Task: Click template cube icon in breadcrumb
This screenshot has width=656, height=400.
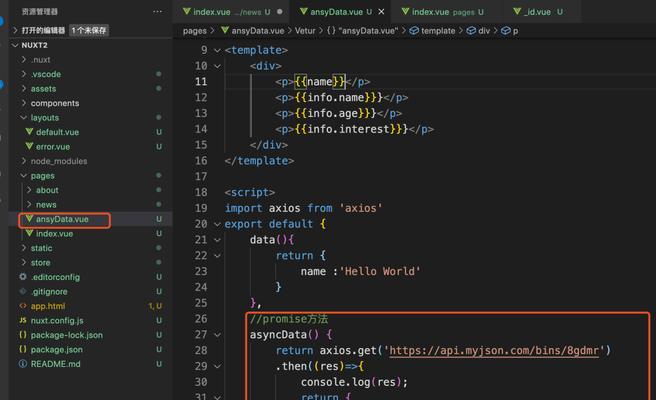Action: point(414,31)
